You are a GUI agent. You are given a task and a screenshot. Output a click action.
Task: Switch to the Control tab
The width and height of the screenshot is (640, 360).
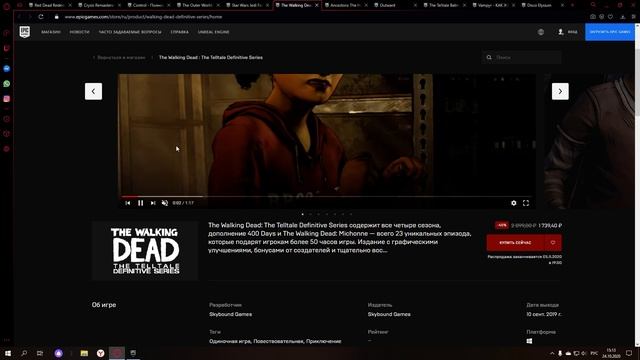[x=146, y=5]
